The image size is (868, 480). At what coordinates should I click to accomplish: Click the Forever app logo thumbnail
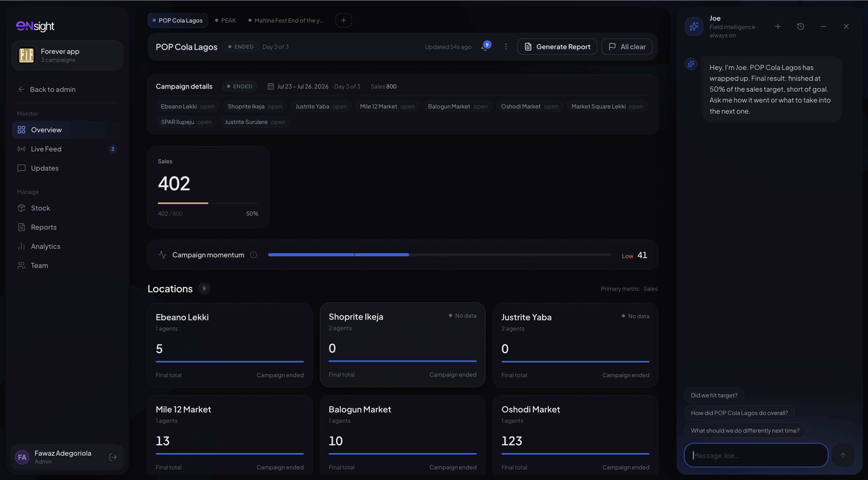tap(26, 55)
